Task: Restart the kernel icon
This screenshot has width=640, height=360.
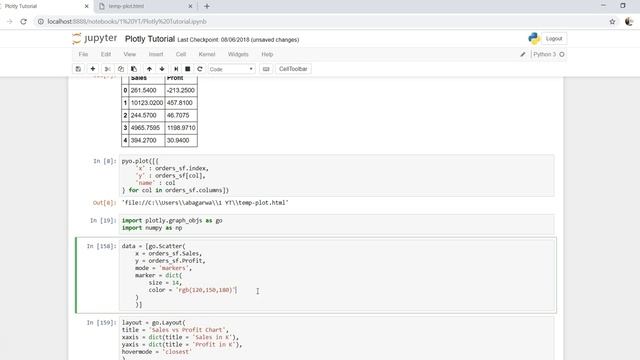Action: pyautogui.click(x=200, y=69)
